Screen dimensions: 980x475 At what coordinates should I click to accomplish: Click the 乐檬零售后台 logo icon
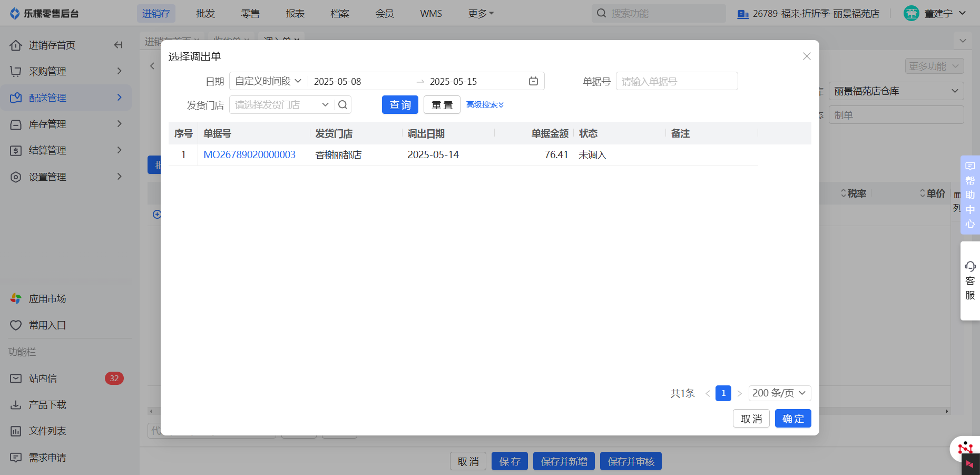[x=15, y=13]
